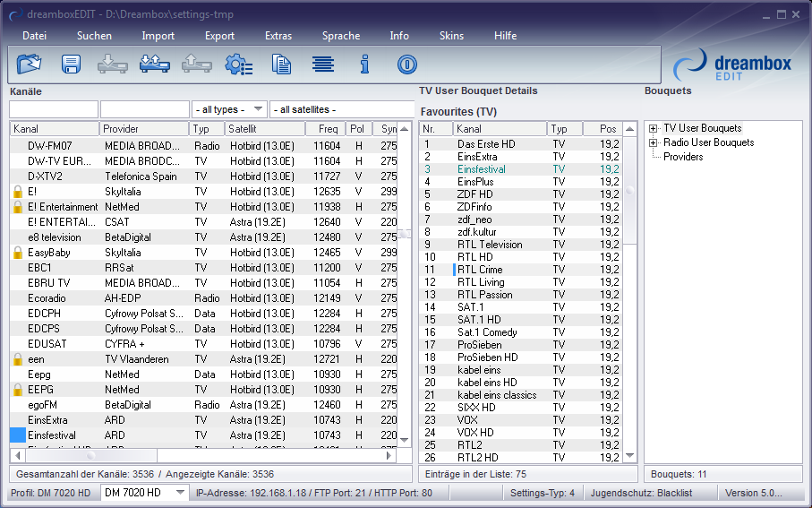Click channel list horizontal scroll-right arrow
The image size is (812, 508).
pyautogui.click(x=389, y=456)
